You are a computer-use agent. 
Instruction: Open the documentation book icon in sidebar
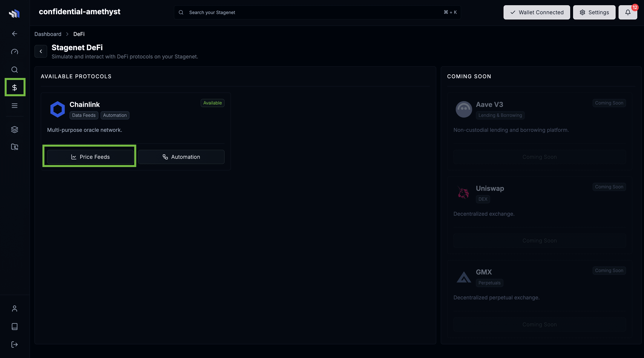tap(14, 327)
